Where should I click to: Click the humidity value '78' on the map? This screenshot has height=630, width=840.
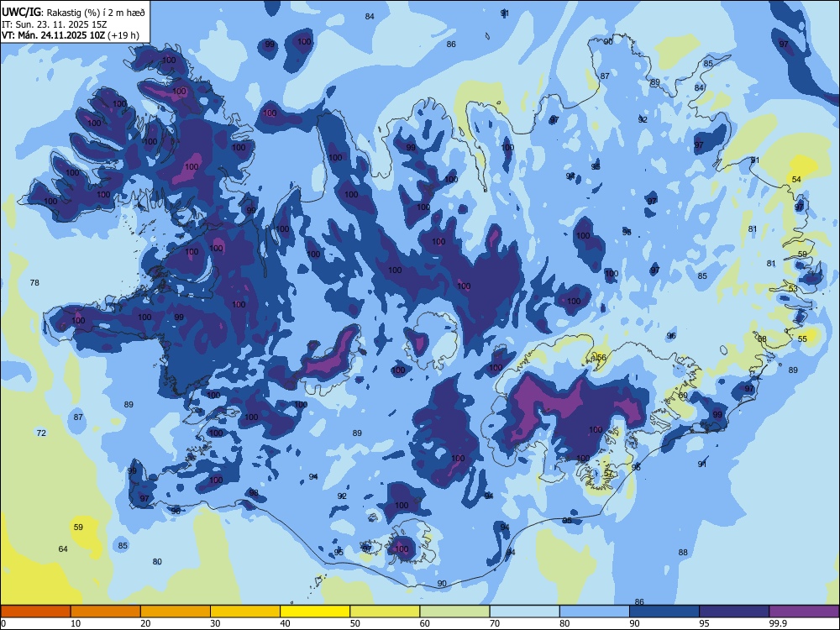[x=34, y=282]
